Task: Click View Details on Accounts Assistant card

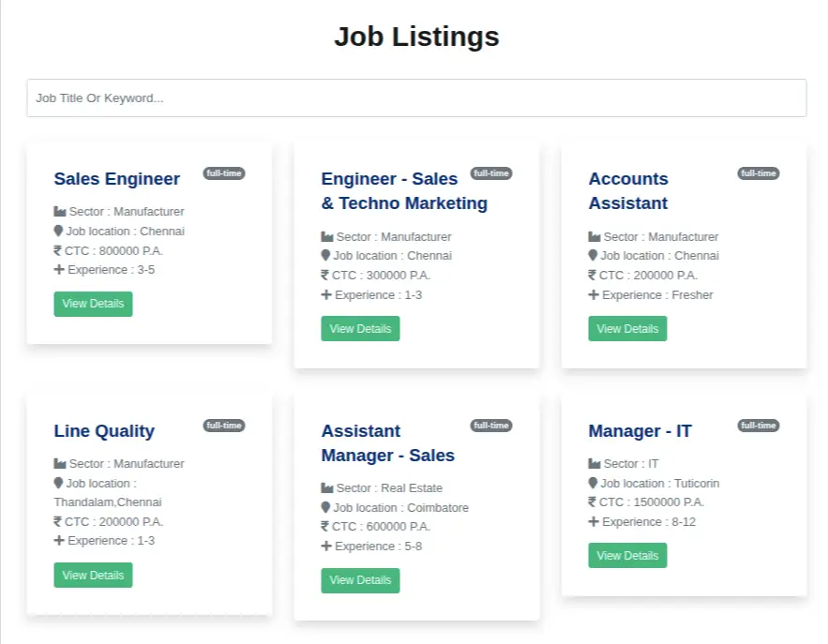Action: click(627, 328)
